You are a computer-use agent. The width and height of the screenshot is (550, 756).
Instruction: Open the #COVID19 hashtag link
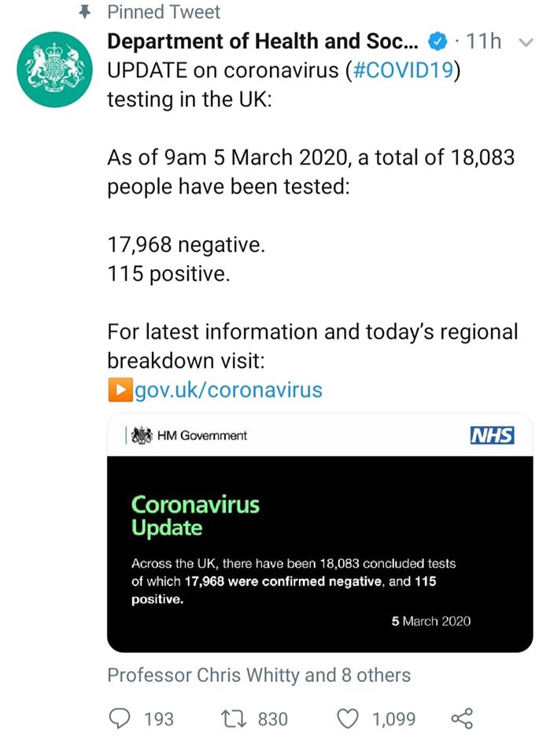[403, 70]
